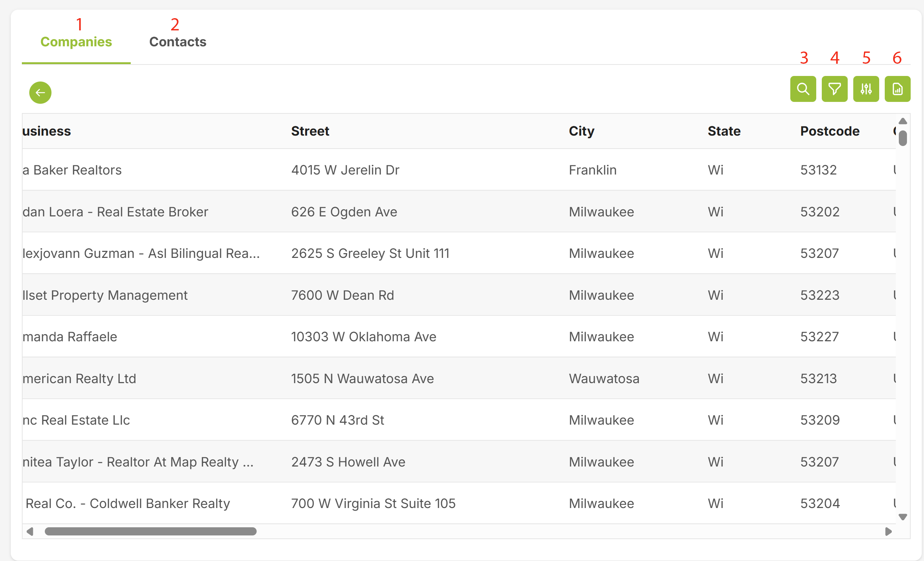Viewport: 924px width, 561px height.
Task: Select the American Realty Ltd row
Action: pyautogui.click(x=225, y=378)
